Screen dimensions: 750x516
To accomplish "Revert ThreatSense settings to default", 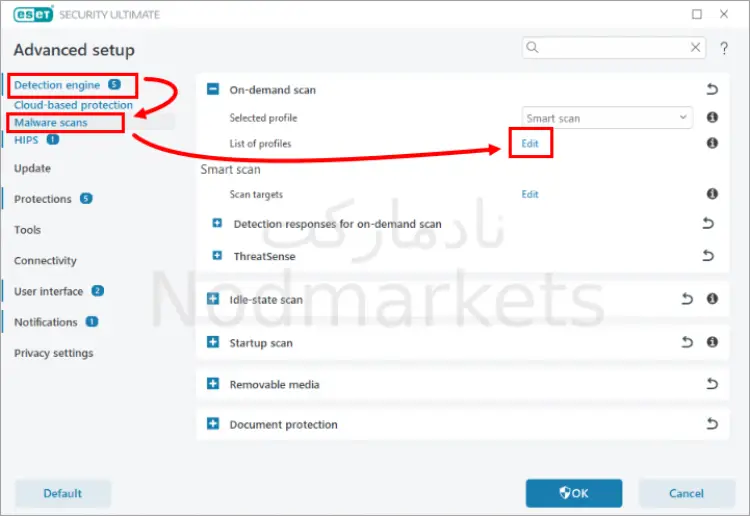I will [x=708, y=256].
